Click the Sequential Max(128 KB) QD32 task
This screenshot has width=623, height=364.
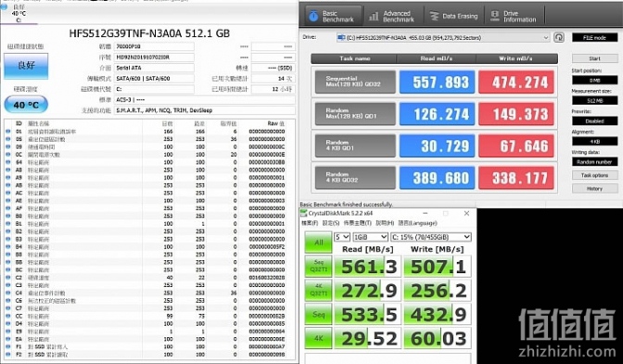[355, 82]
